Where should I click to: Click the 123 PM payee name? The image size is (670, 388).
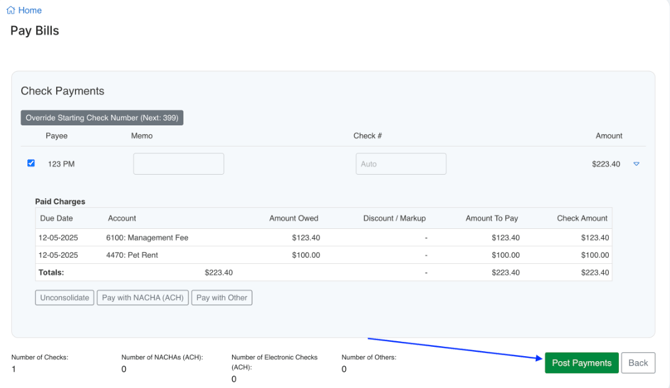coord(61,164)
